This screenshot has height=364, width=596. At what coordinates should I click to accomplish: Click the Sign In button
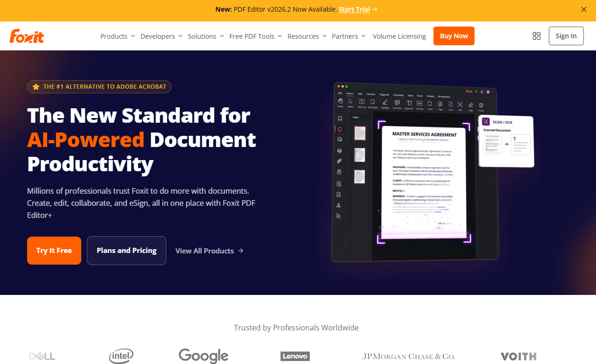click(566, 36)
